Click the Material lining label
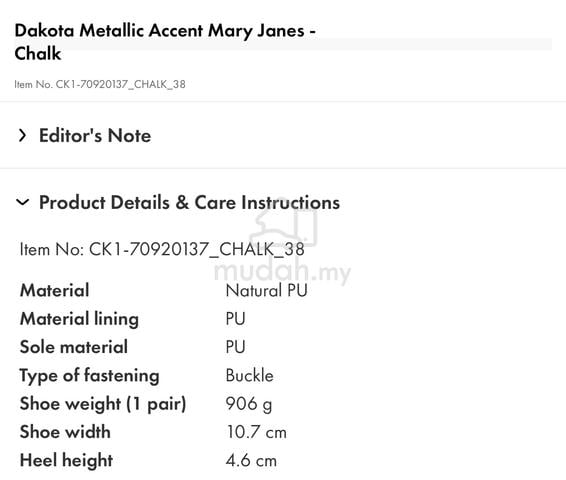The image size is (566, 480). [x=79, y=319]
